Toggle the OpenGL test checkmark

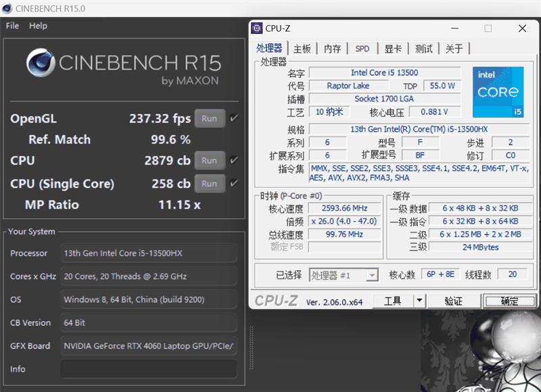point(234,118)
